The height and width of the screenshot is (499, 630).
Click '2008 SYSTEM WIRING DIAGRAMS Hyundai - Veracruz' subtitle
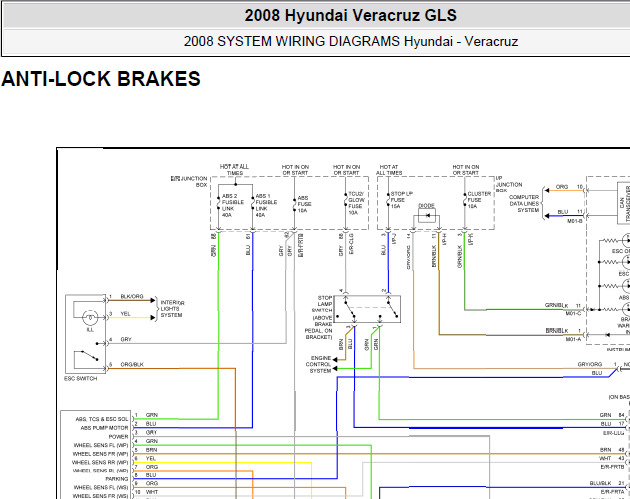coord(350,41)
